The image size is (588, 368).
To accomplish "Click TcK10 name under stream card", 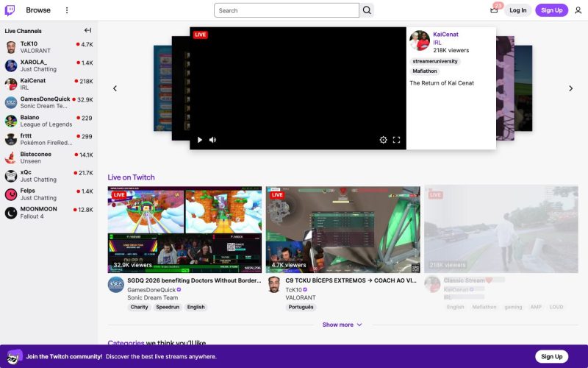I will tap(293, 290).
